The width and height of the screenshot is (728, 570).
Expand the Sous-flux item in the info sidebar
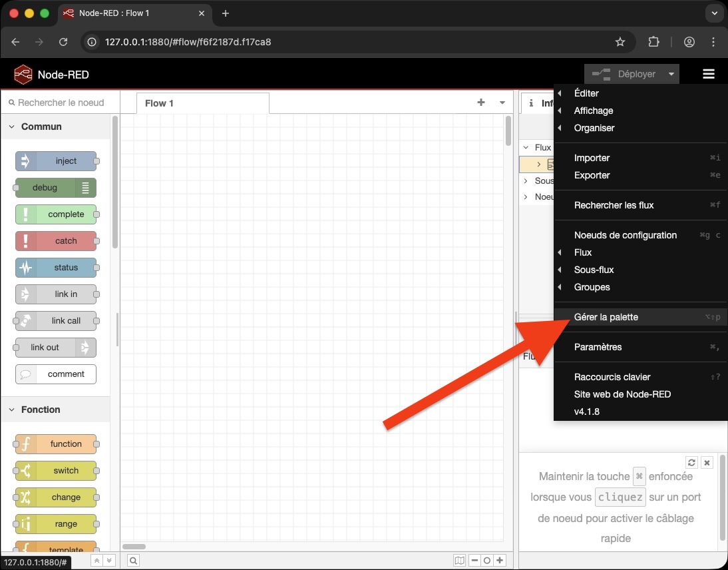526,180
